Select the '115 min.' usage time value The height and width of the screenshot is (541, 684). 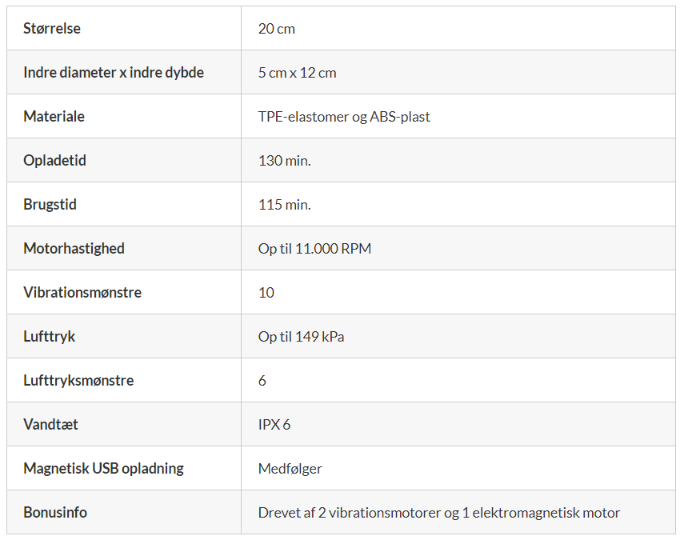(284, 205)
